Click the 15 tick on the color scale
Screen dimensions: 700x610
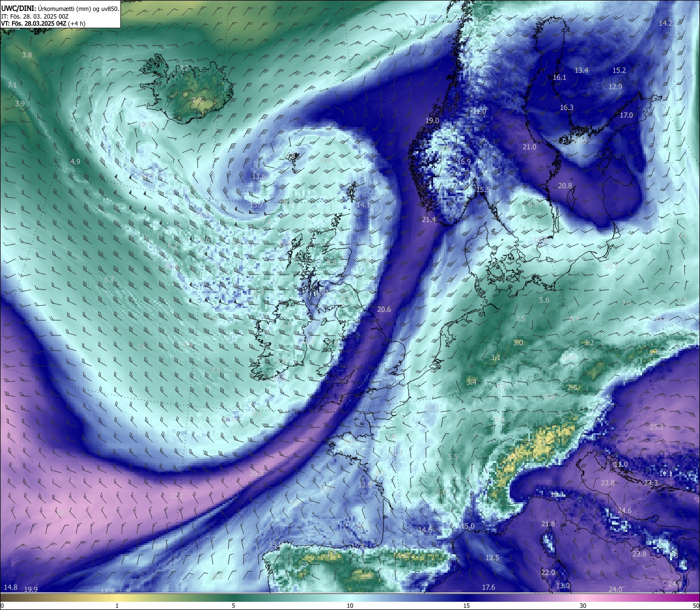pos(466,606)
